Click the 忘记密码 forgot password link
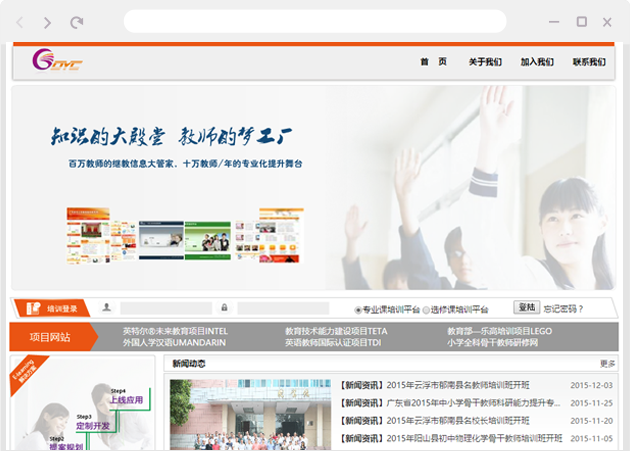Viewport: 630px width, 451px height. (563, 308)
